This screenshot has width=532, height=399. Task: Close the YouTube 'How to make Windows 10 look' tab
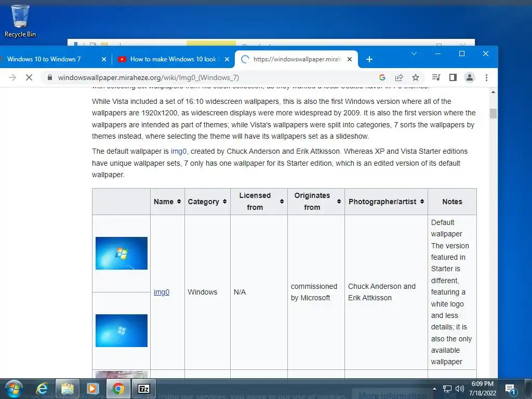227,59
